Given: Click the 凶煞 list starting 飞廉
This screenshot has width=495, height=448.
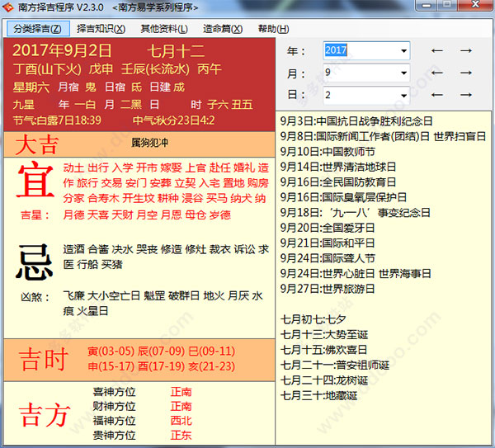Looking at the screenshot, I should (163, 304).
